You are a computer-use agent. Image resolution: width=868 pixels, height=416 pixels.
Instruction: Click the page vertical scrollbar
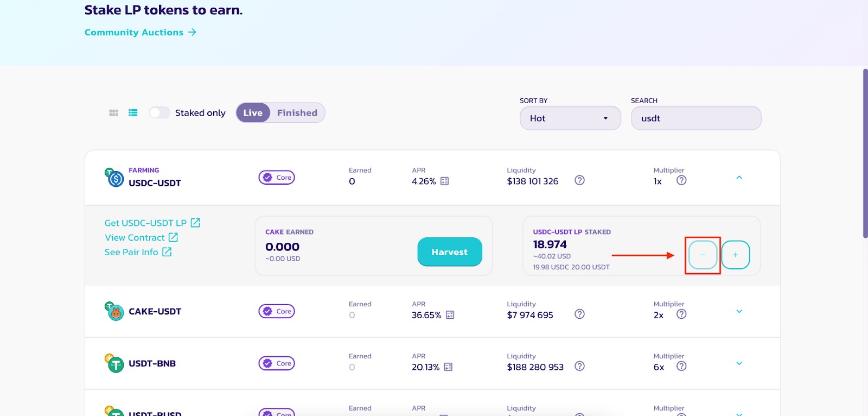coord(865,153)
